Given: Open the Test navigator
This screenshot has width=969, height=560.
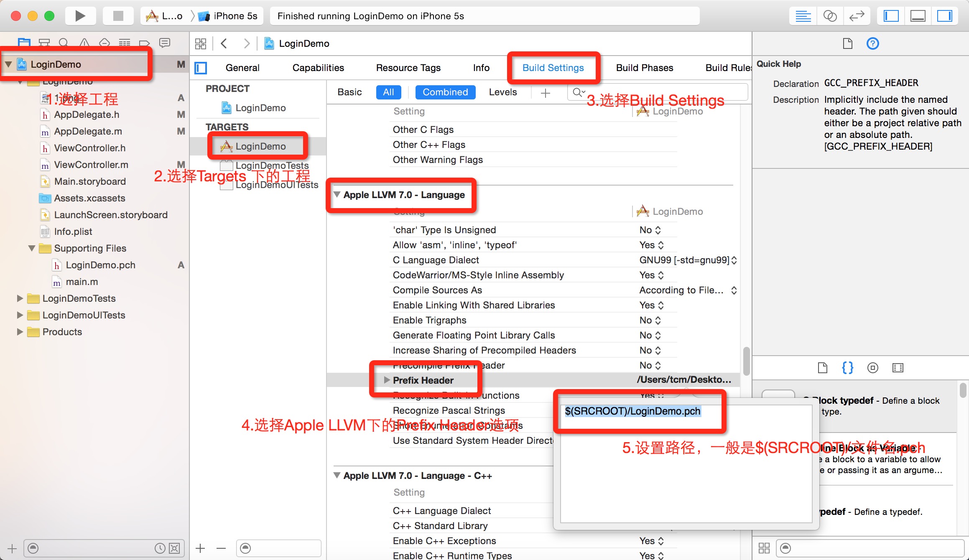Looking at the screenshot, I should pyautogui.click(x=104, y=43).
